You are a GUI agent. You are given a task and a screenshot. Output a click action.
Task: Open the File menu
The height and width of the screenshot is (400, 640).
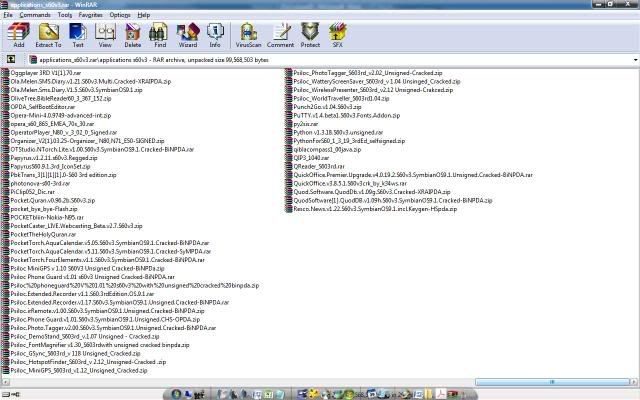8,15
